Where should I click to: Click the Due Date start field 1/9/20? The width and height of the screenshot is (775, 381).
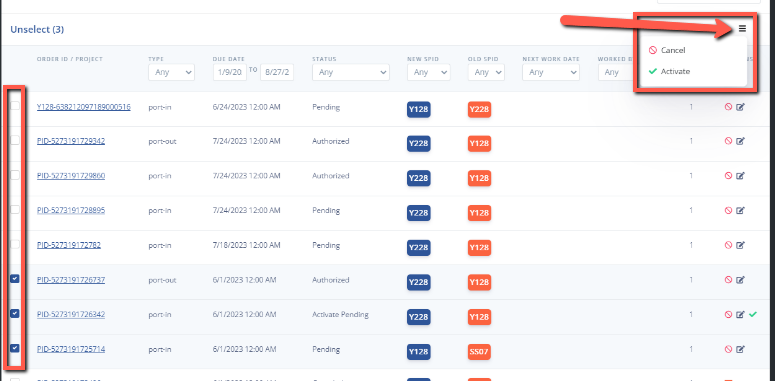pos(230,72)
